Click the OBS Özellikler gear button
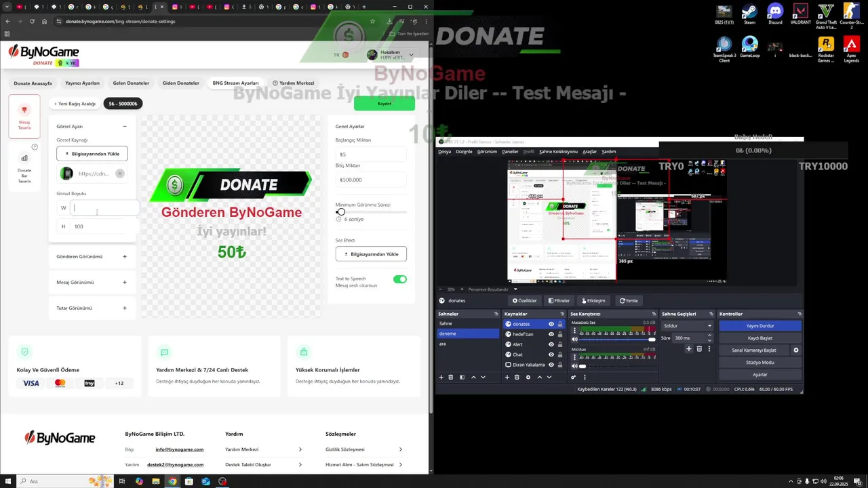Screen dimensions: 868x488 click(524, 300)
